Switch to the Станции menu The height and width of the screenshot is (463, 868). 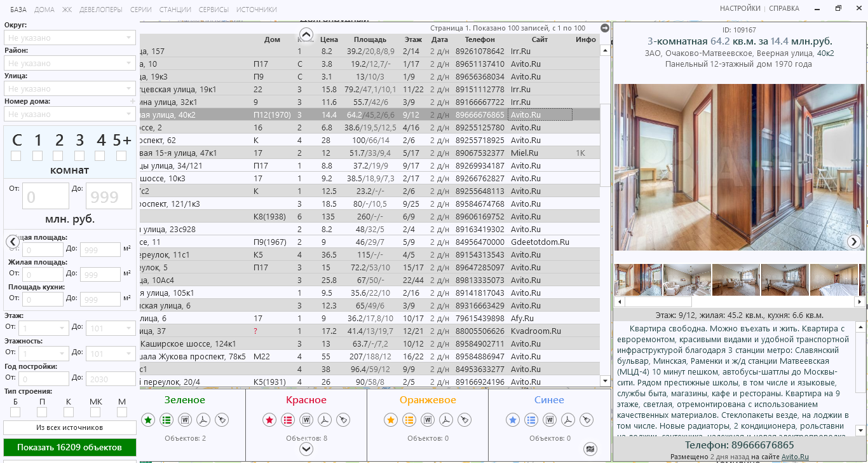click(x=175, y=10)
